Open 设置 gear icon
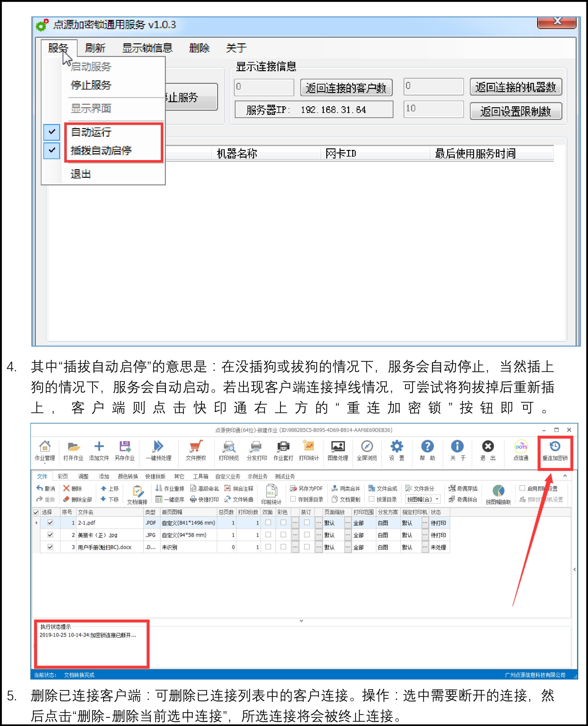The image size is (588, 726). 396,447
